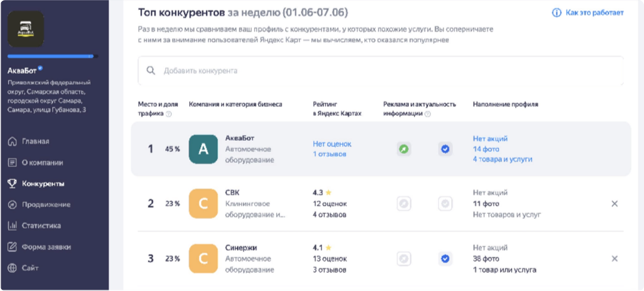The height and width of the screenshot is (291, 644).
Task: Click the info icon beside Как это работает
Action: pyautogui.click(x=557, y=13)
